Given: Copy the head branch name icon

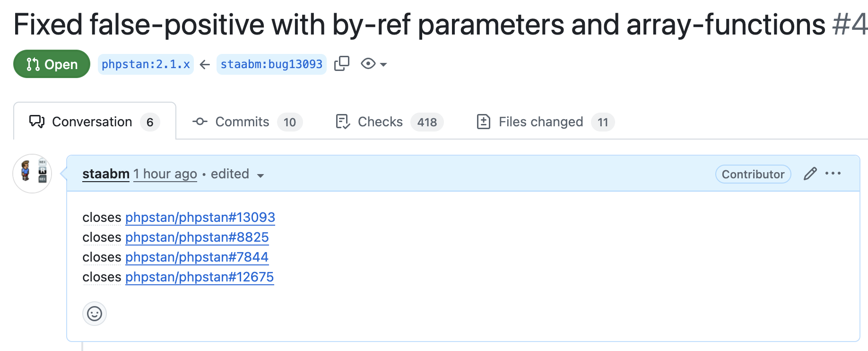Looking at the screenshot, I should [341, 63].
